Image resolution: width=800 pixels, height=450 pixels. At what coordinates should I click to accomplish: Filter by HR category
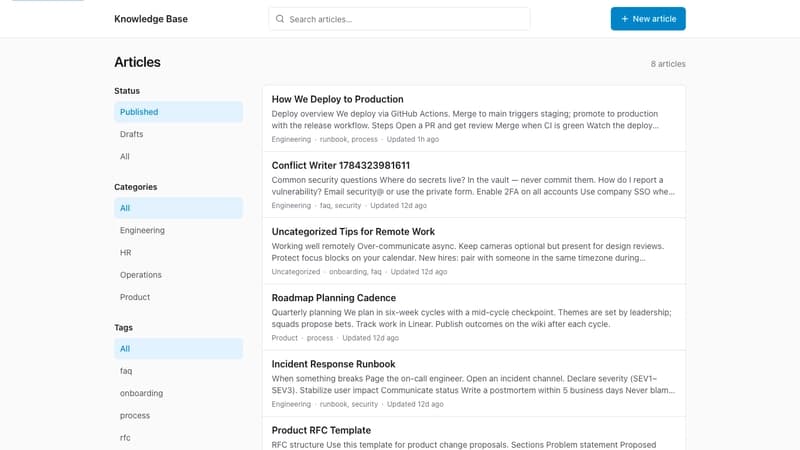(179, 253)
